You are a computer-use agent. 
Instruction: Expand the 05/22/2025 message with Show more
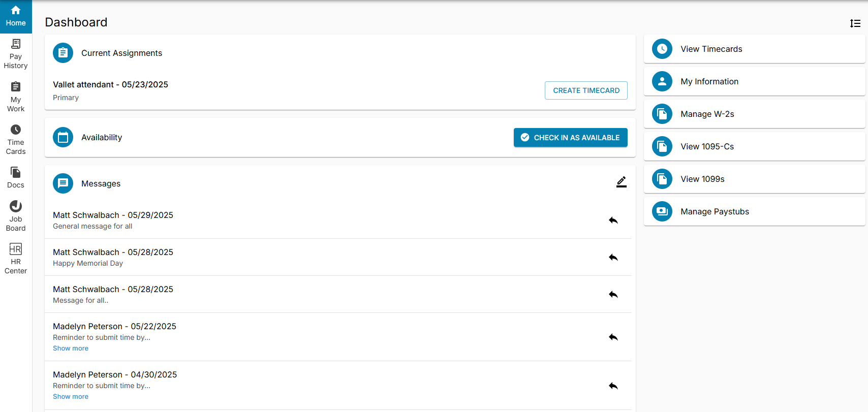pyautogui.click(x=71, y=348)
